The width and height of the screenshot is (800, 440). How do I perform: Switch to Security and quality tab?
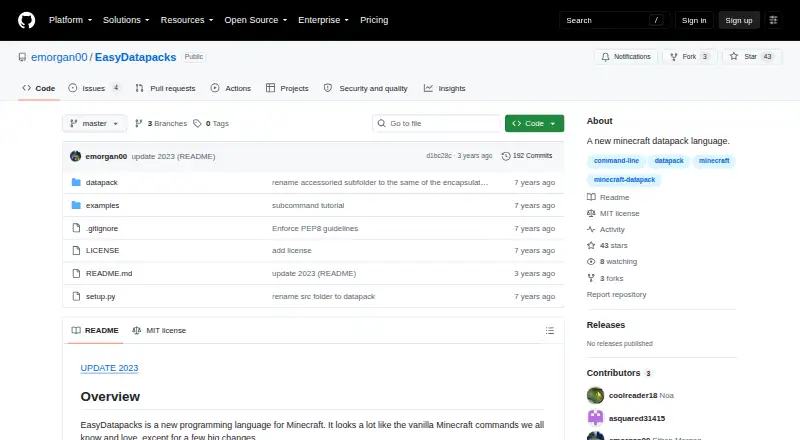pos(366,88)
